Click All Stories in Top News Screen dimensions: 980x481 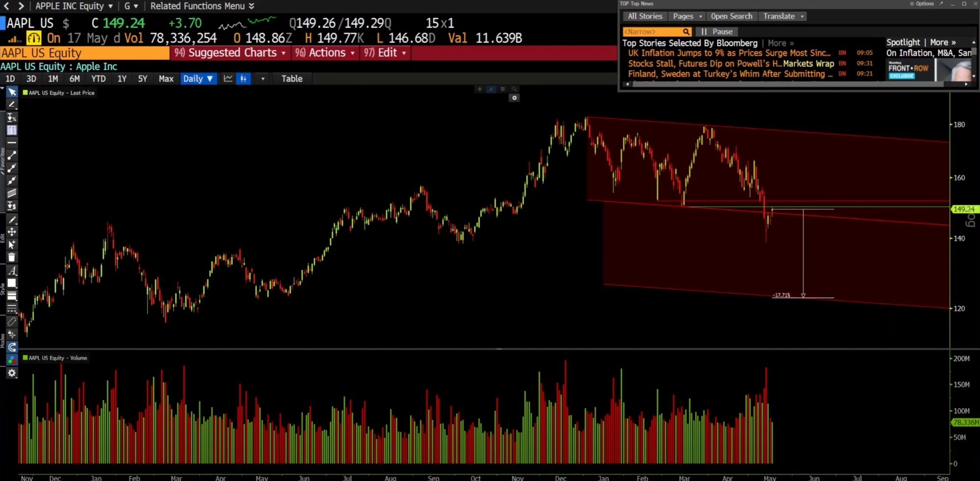click(645, 16)
